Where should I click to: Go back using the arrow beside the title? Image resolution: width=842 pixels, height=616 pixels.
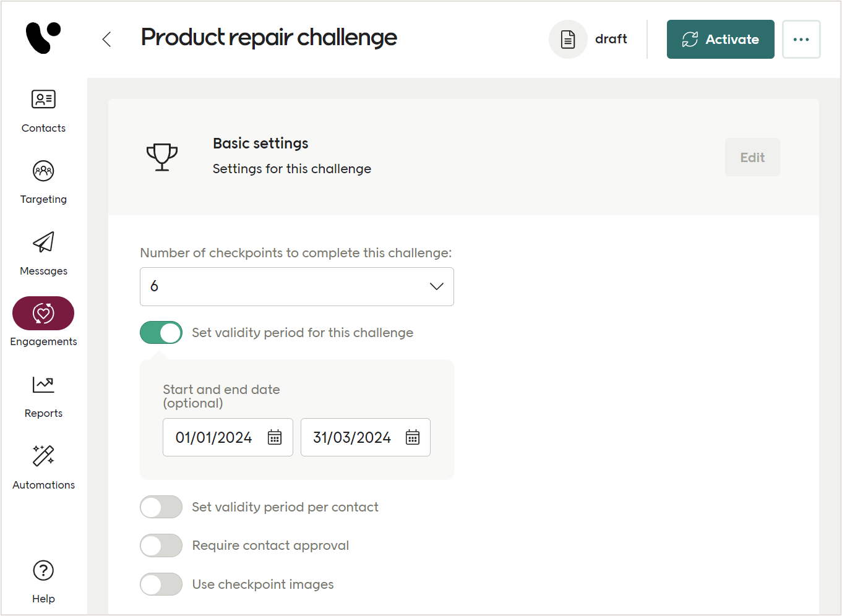[106, 39]
